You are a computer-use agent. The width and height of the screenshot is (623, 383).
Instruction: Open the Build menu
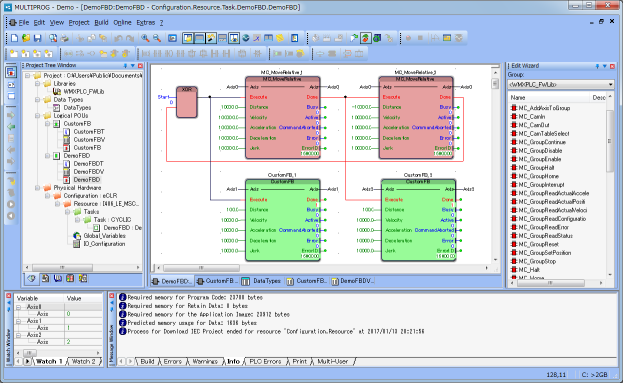point(101,23)
